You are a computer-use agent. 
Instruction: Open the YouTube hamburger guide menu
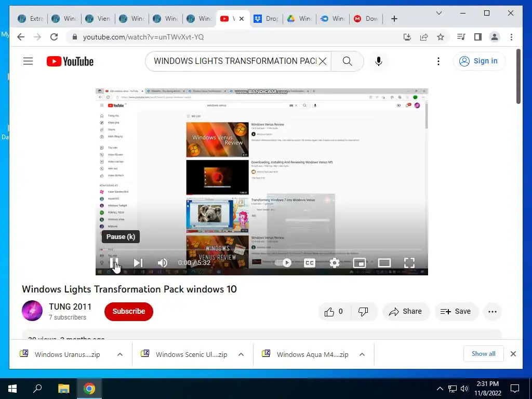[x=28, y=61]
